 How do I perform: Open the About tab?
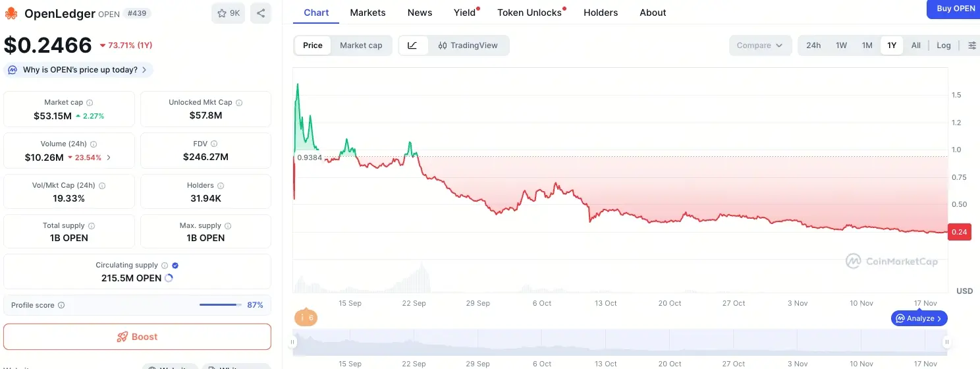click(653, 13)
